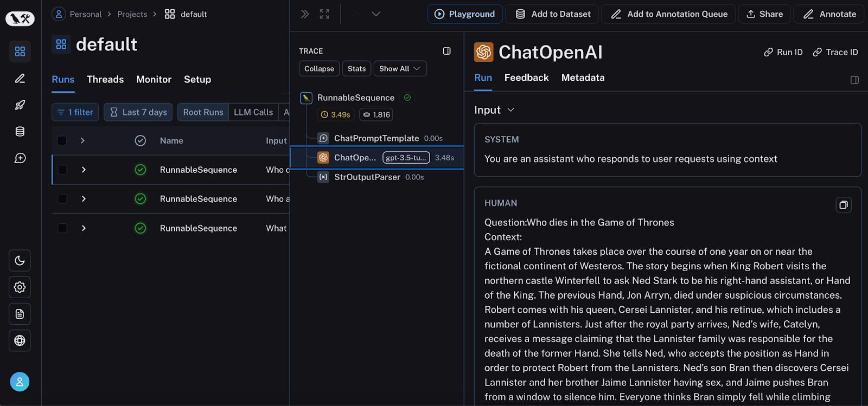
Task: Toggle dark mode moon icon
Action: tap(20, 261)
